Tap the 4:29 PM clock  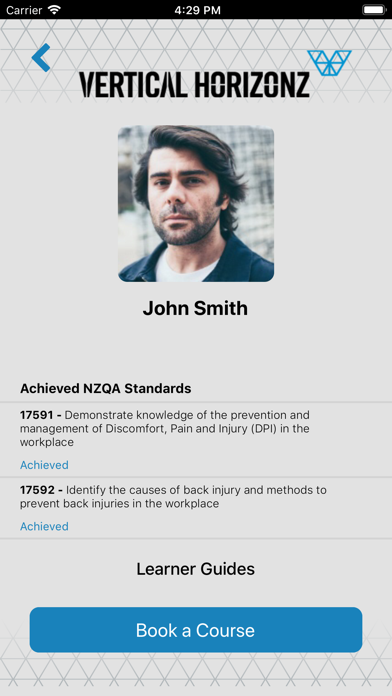coord(197,10)
